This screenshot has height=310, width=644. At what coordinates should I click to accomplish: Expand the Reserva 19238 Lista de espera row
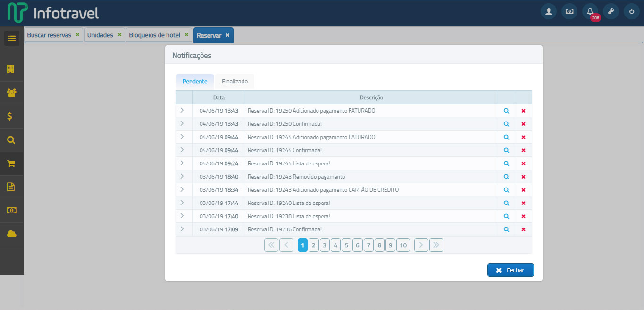point(182,216)
